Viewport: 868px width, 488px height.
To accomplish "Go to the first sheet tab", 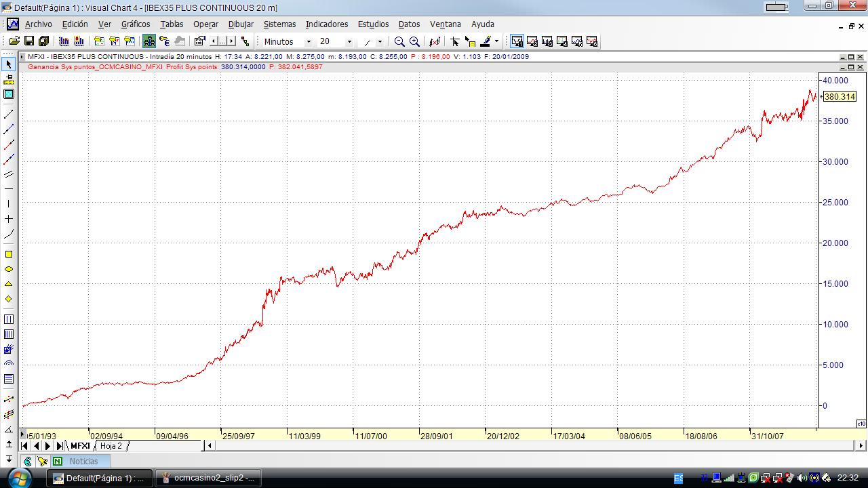I will click(x=25, y=446).
